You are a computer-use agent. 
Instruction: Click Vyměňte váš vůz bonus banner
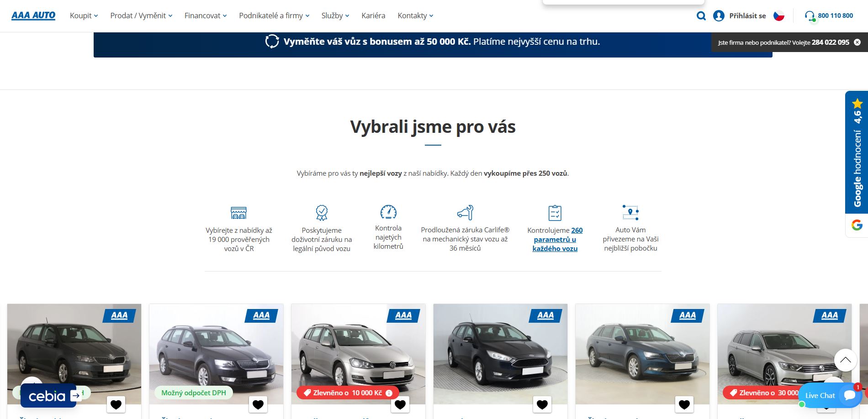(x=433, y=45)
